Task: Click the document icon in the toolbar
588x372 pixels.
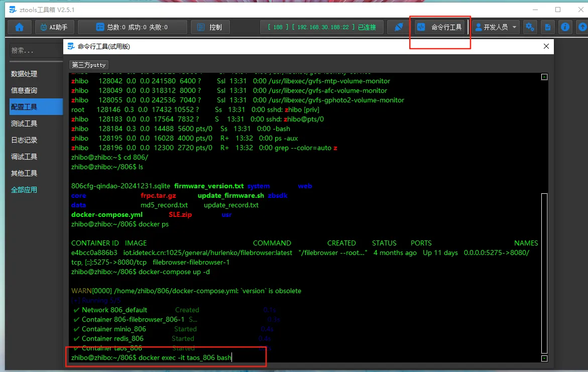Action: coord(548,27)
